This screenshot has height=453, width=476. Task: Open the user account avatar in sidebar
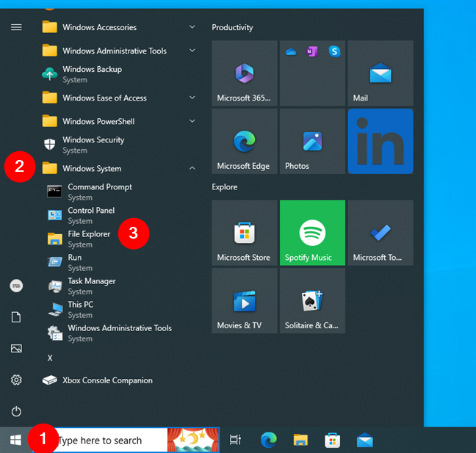pyautogui.click(x=16, y=286)
